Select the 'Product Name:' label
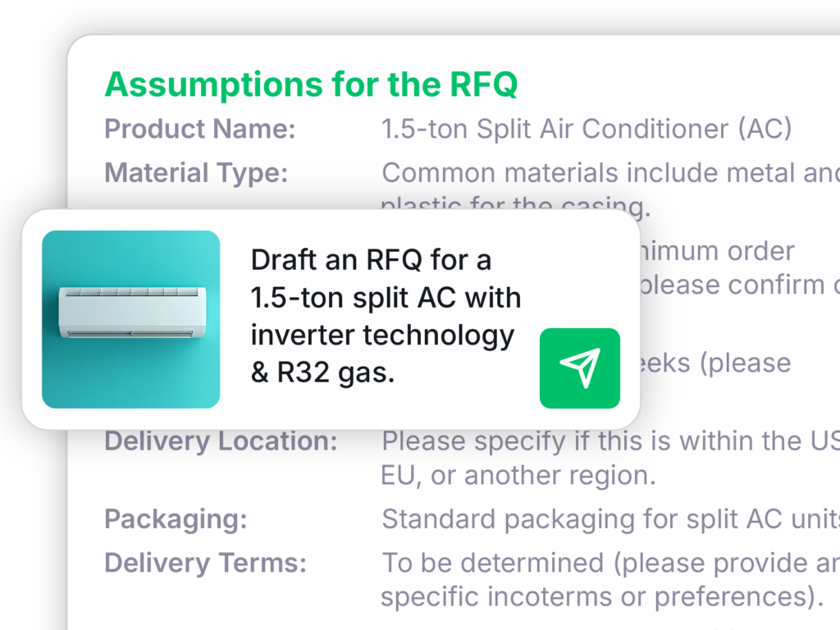The width and height of the screenshot is (840, 630). [x=200, y=129]
